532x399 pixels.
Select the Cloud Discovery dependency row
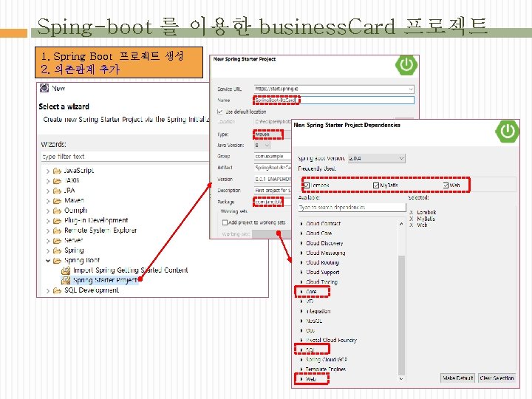tap(324, 243)
